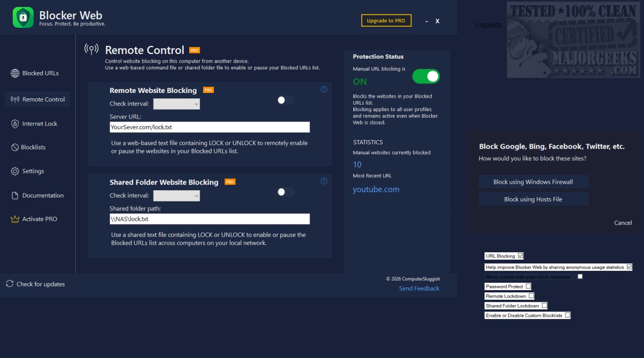
Task: Uncheck sharing anonymous usage statistics checkbox
Action: point(629,267)
